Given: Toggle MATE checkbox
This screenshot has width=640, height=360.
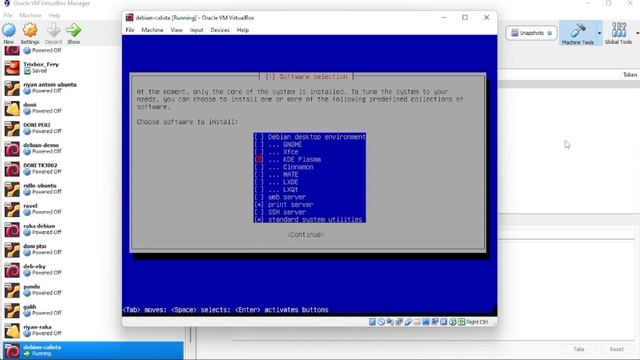Looking at the screenshot, I should click(x=259, y=175).
